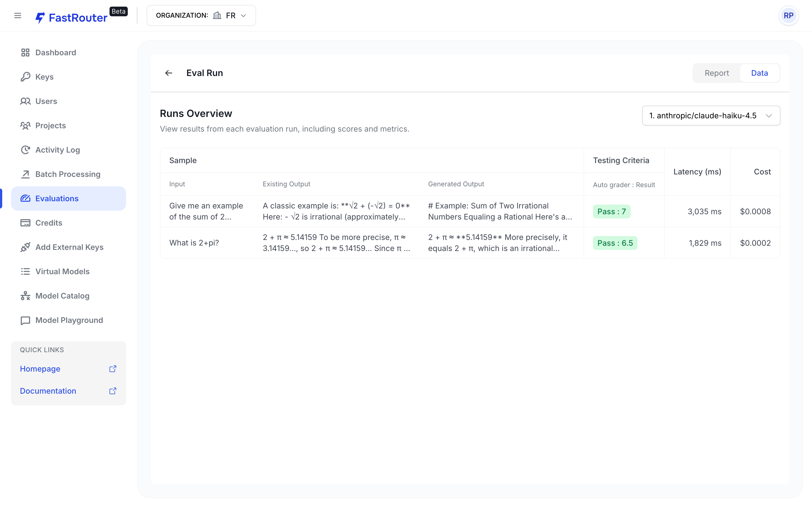
Task: Click the RP user avatar
Action: pos(788,15)
